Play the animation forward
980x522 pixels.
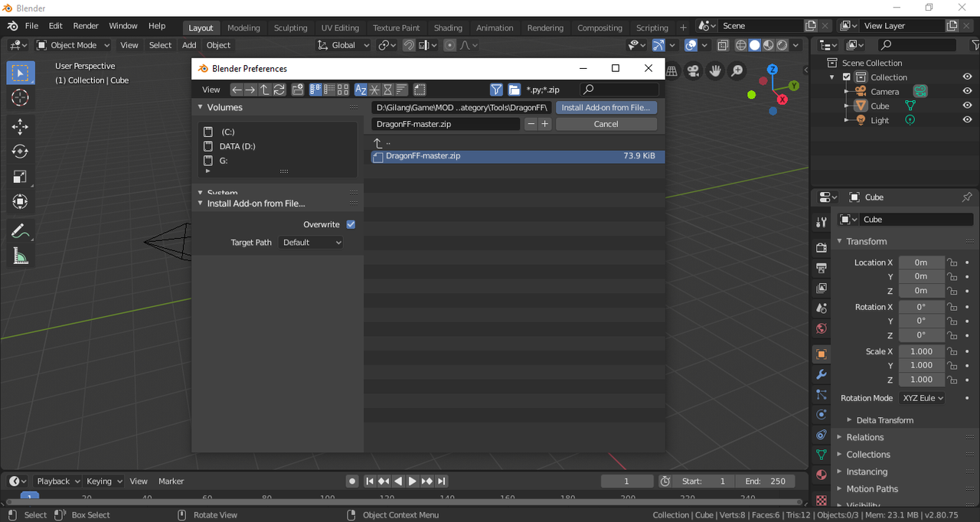pos(413,481)
